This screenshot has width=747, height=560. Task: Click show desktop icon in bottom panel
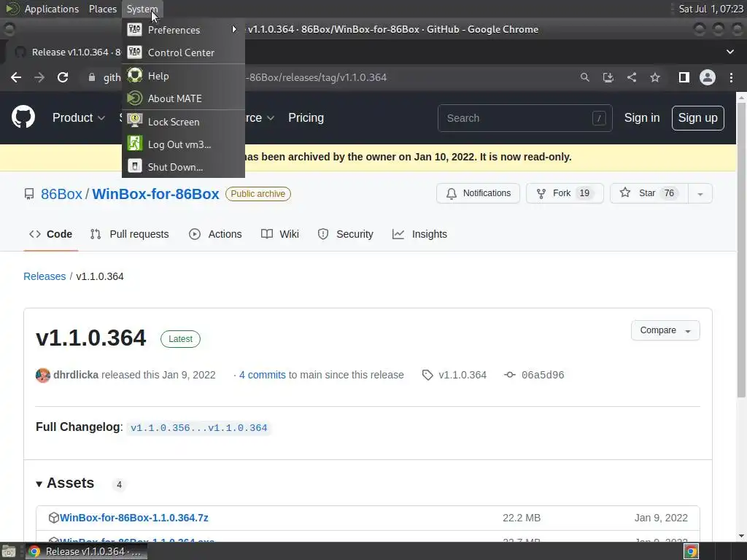pyautogui.click(x=9, y=551)
